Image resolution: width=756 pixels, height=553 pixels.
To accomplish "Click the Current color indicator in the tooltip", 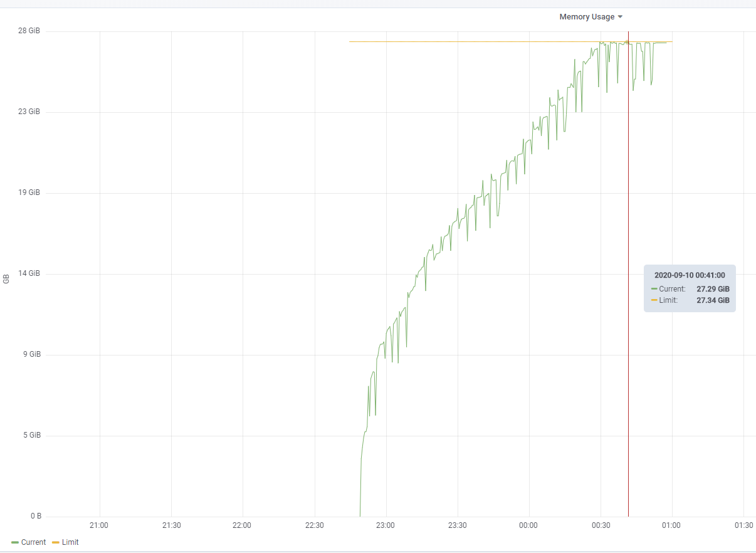I will click(653, 289).
